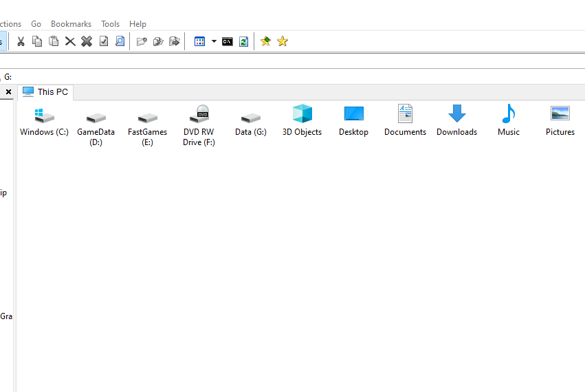
Task: Close the side pane with X button
Action: point(8,92)
